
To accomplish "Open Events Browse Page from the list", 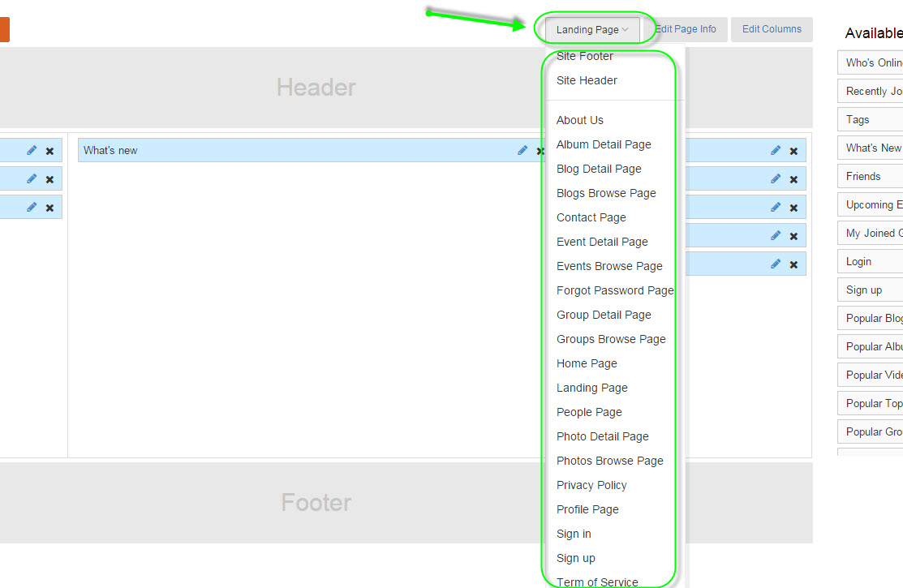I will [x=609, y=266].
